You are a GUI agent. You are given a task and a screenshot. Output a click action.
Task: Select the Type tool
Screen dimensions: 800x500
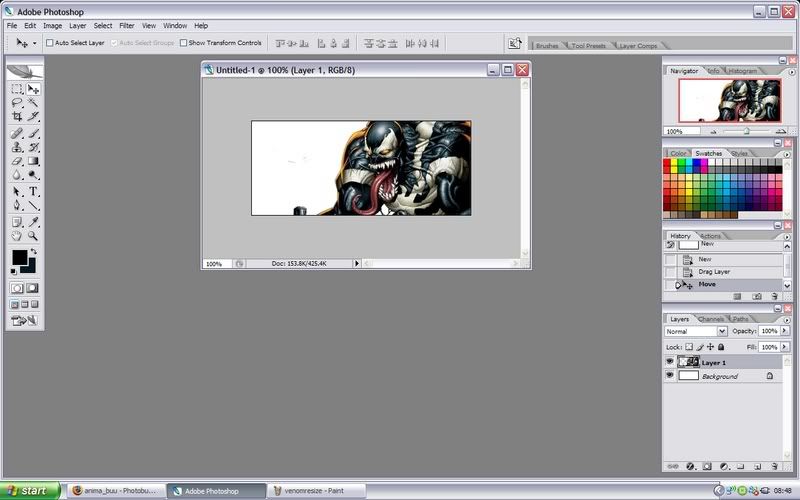pyautogui.click(x=33, y=192)
